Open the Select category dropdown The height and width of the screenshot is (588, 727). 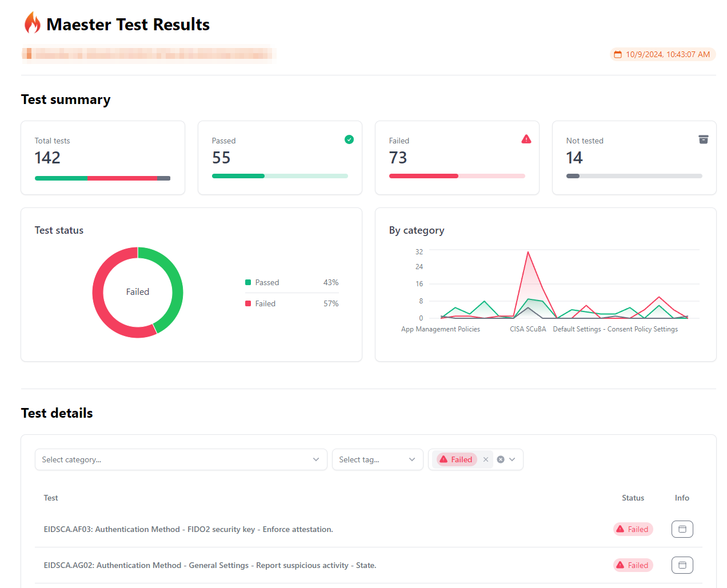(x=181, y=459)
